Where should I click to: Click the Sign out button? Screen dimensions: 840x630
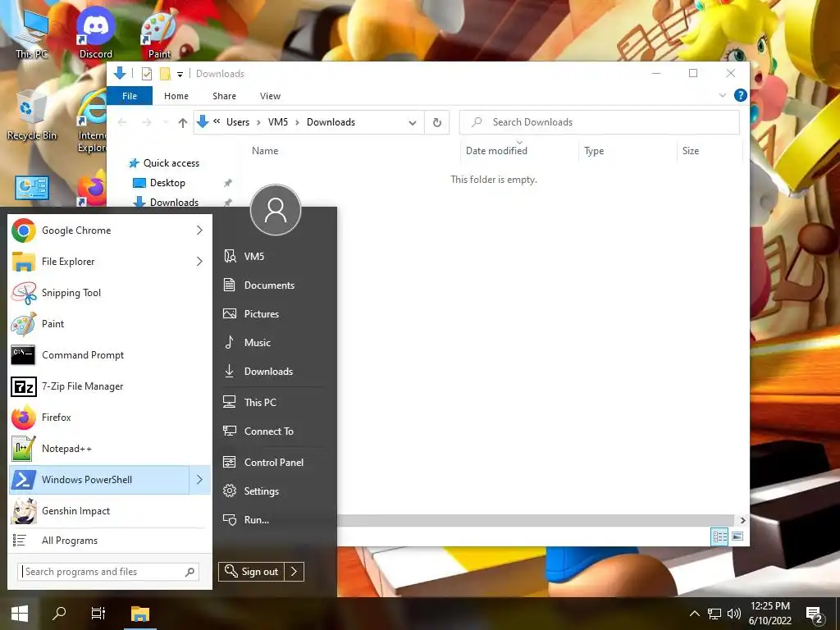coord(252,572)
